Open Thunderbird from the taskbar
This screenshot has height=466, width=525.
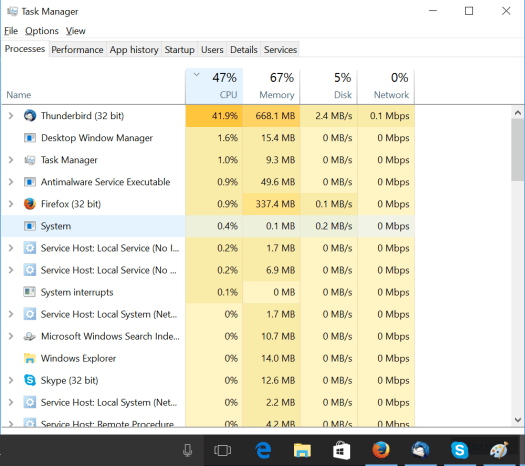point(420,450)
